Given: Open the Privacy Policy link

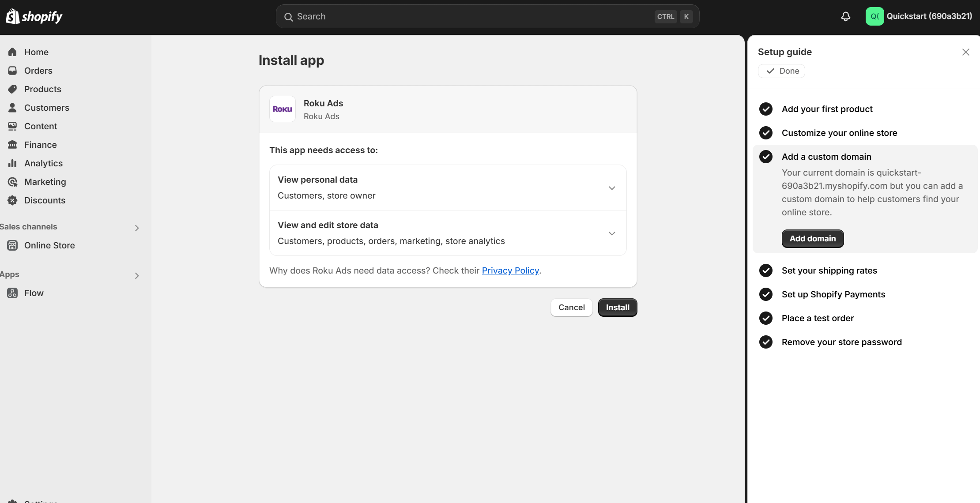Looking at the screenshot, I should point(510,270).
